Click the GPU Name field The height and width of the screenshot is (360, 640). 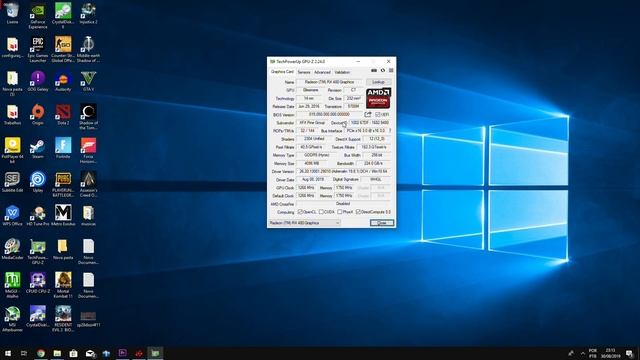coord(329,82)
